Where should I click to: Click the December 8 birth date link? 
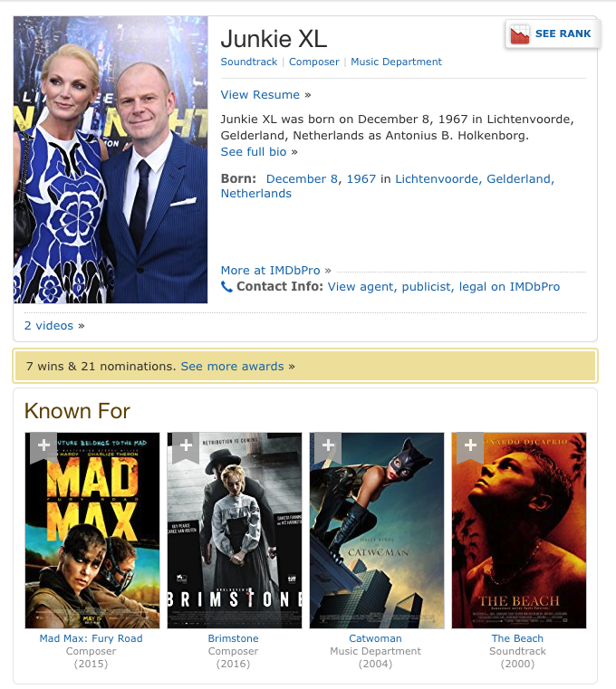point(302,179)
